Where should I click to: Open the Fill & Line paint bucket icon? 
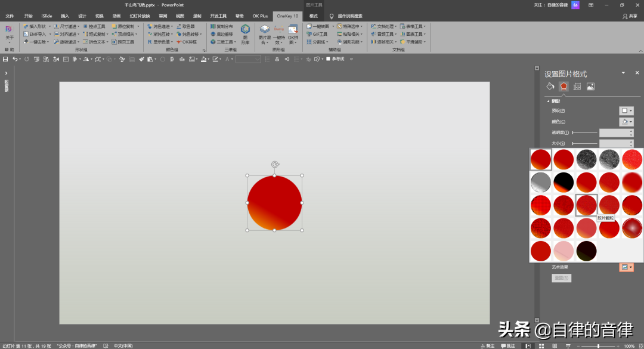550,87
